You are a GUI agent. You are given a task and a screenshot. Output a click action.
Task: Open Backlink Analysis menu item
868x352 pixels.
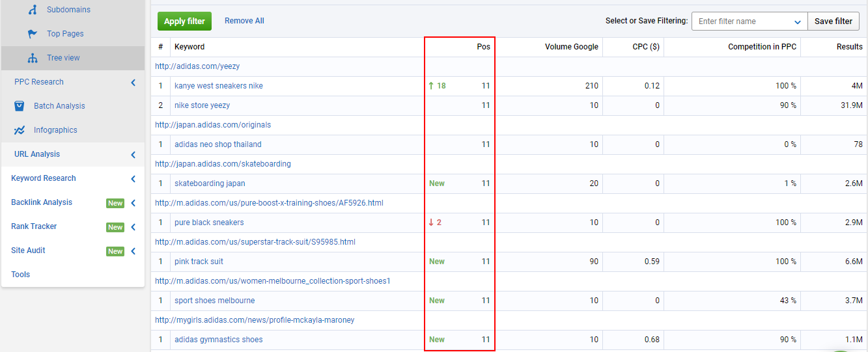(x=42, y=202)
